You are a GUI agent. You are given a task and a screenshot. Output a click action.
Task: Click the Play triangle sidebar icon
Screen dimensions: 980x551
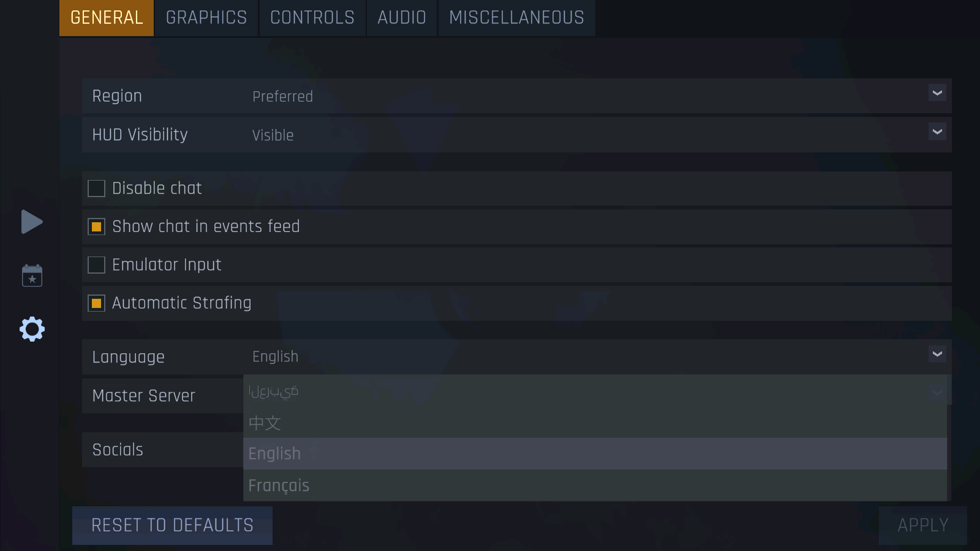click(x=32, y=222)
